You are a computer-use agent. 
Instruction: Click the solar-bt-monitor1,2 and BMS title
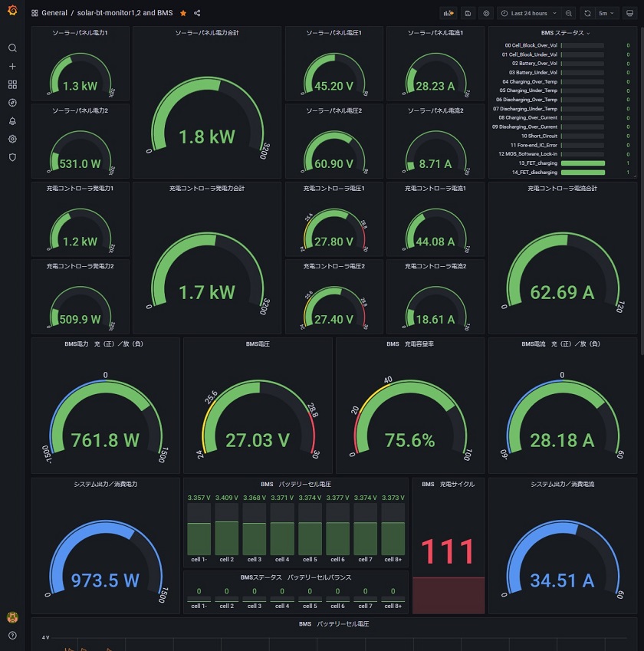[x=125, y=13]
